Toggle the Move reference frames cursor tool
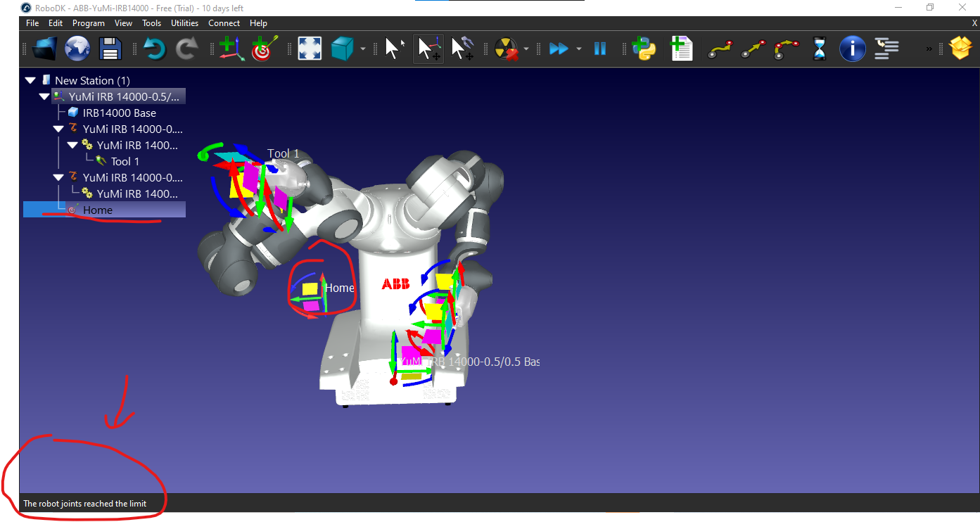The height and width of the screenshot is (522, 980). pyautogui.click(x=428, y=49)
